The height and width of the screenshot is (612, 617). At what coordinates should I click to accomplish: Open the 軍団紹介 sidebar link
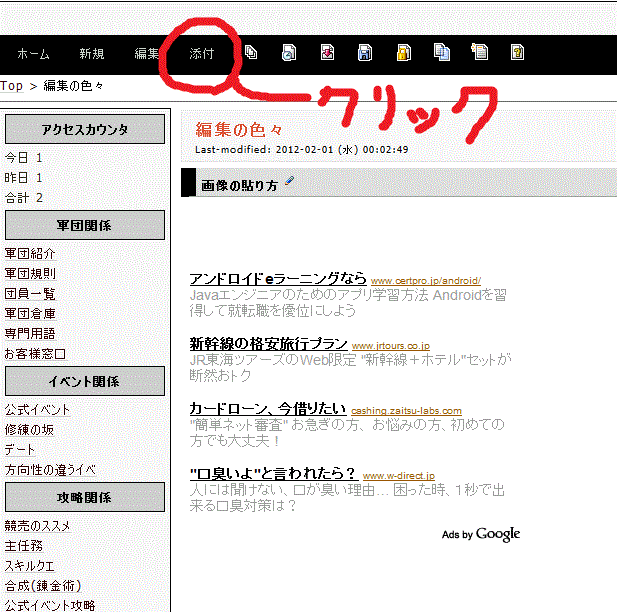point(30,254)
